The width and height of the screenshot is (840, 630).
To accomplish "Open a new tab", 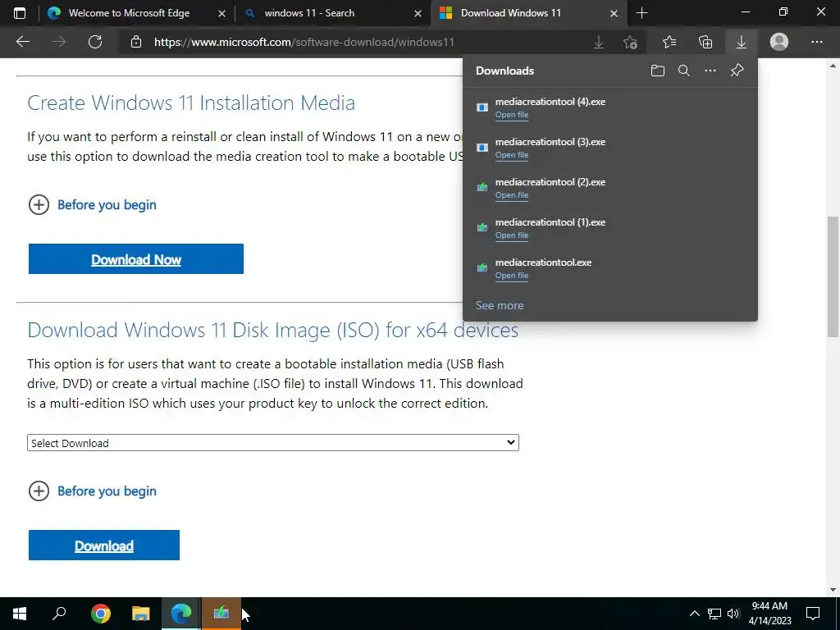I will tap(641, 13).
